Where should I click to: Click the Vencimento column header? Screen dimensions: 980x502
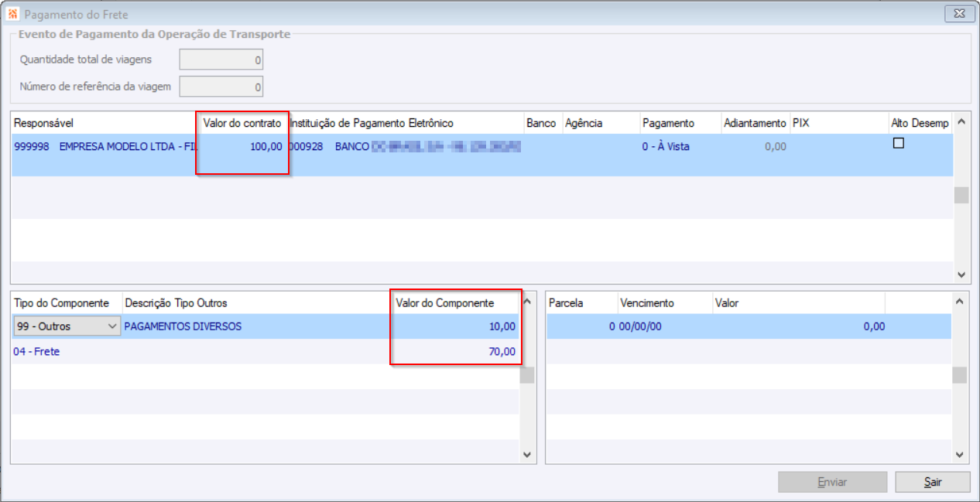(664, 303)
